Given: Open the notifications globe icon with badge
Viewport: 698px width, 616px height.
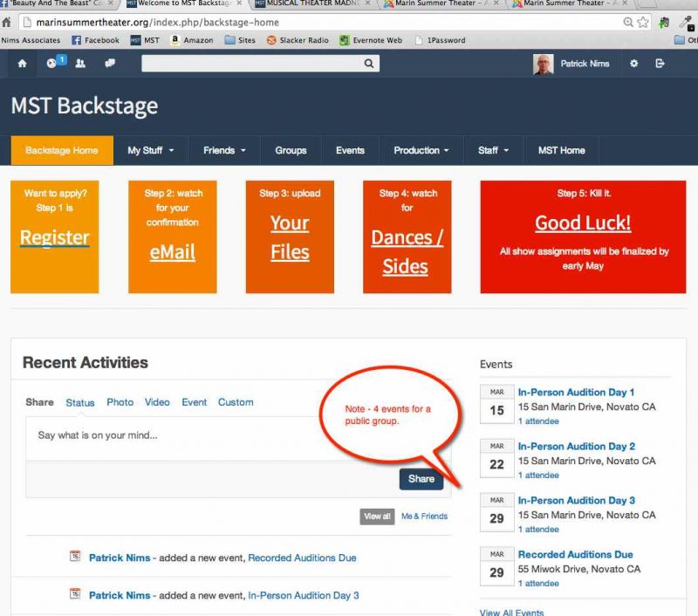Looking at the screenshot, I should 53,63.
